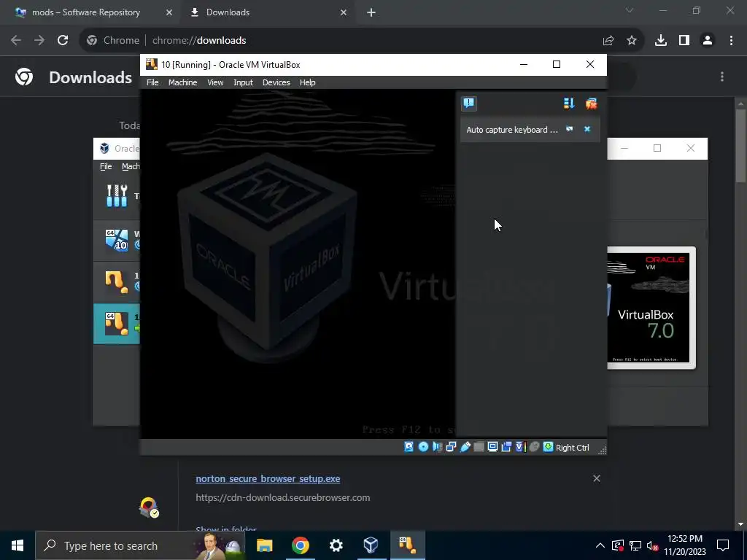Expand details of Auto capture keyboard notification
747x560 pixels.
[x=569, y=129]
